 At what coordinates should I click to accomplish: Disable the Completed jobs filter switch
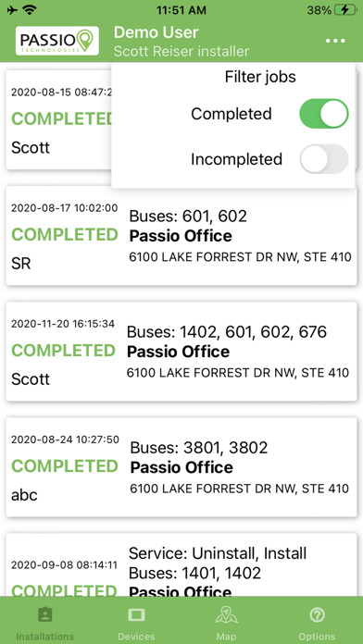(x=324, y=114)
